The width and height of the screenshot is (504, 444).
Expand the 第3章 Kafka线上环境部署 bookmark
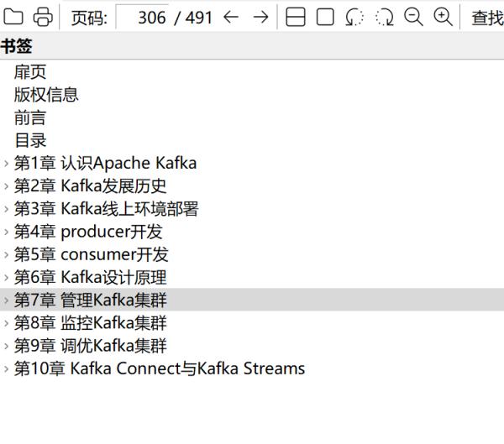pos(6,209)
